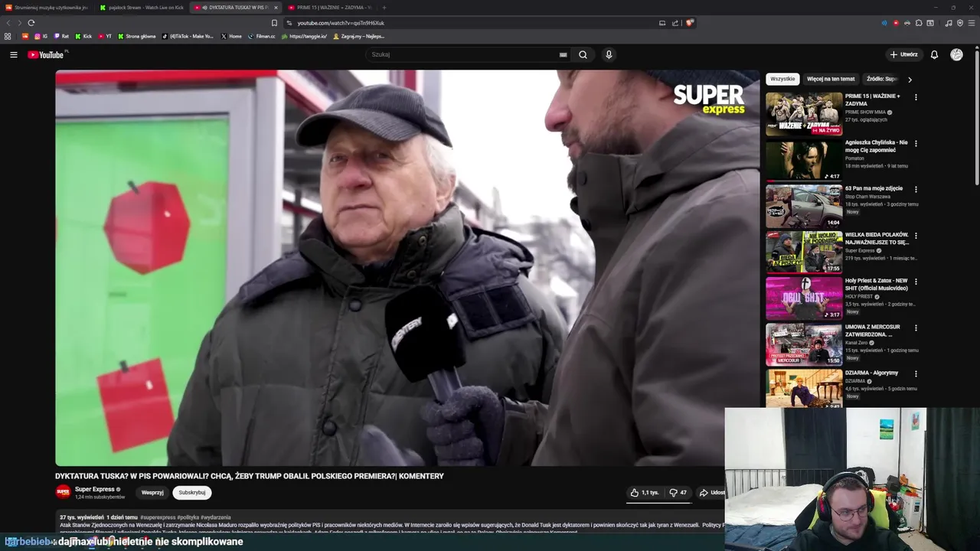Screen dimensions: 980x551
Task: Open the on-screen keyboard icon in search box
Action: pyautogui.click(x=563, y=54)
